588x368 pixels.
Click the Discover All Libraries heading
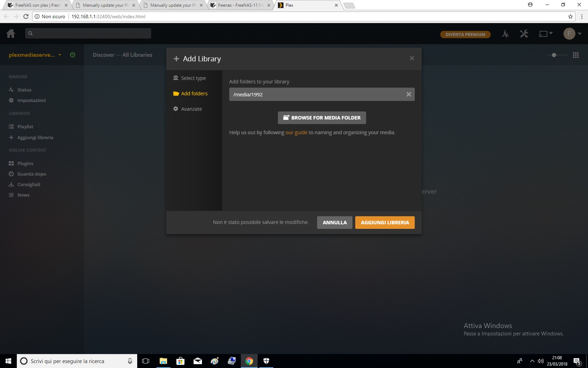point(122,55)
